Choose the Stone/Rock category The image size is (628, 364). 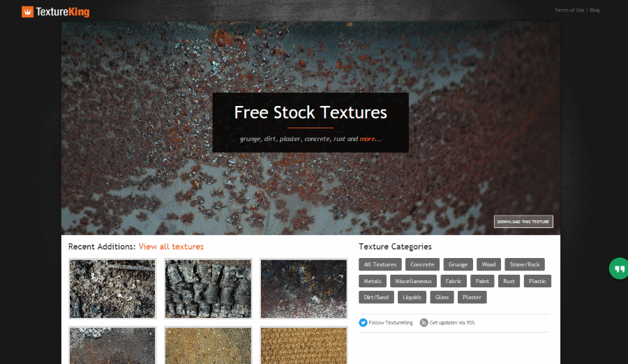tap(524, 265)
